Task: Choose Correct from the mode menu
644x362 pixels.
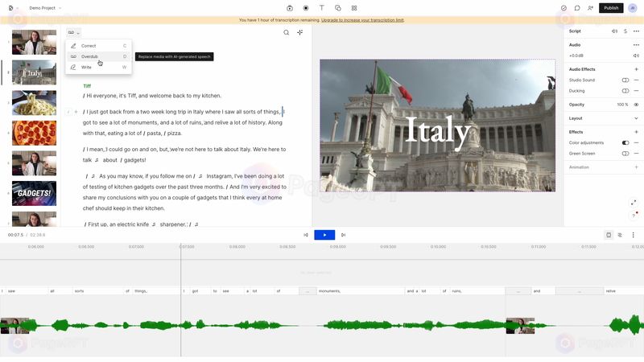Action: click(x=98, y=46)
